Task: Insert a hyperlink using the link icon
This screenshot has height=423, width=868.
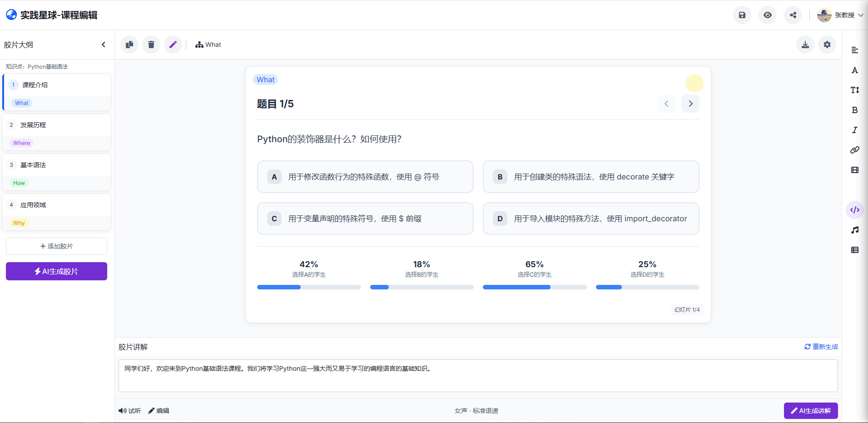Action: click(x=855, y=150)
